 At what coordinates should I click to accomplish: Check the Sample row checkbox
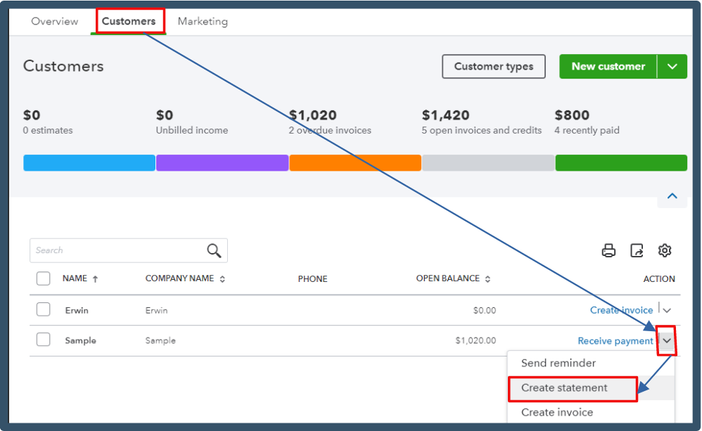coord(43,340)
